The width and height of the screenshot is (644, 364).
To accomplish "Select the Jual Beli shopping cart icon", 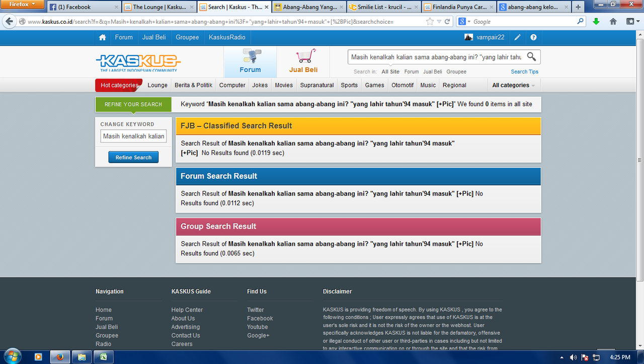I will (x=305, y=56).
